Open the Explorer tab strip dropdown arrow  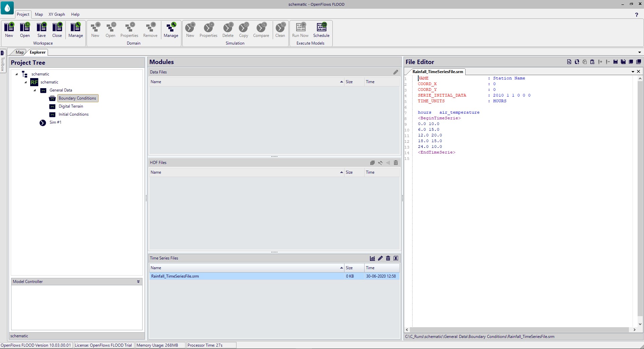click(x=640, y=52)
